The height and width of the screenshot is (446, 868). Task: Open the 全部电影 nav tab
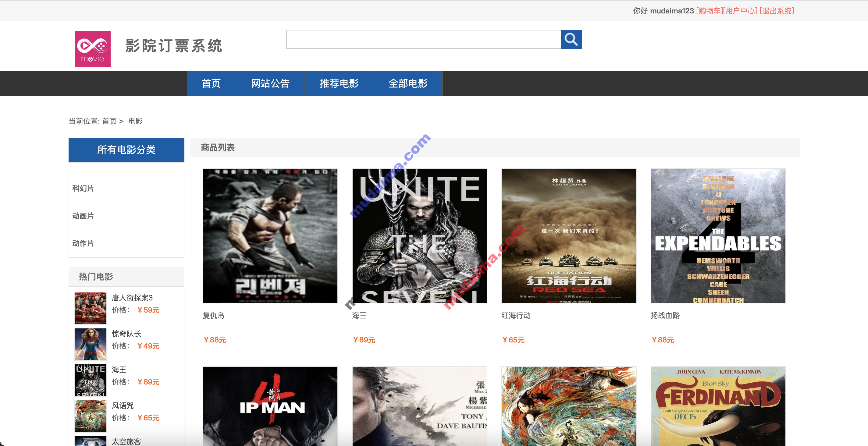(x=408, y=83)
